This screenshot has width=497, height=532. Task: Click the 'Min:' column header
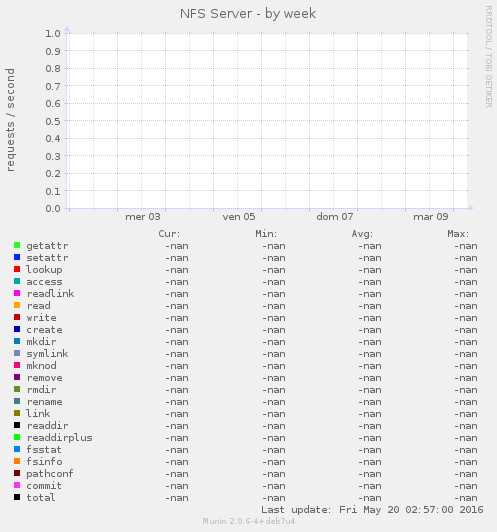pyautogui.click(x=266, y=234)
